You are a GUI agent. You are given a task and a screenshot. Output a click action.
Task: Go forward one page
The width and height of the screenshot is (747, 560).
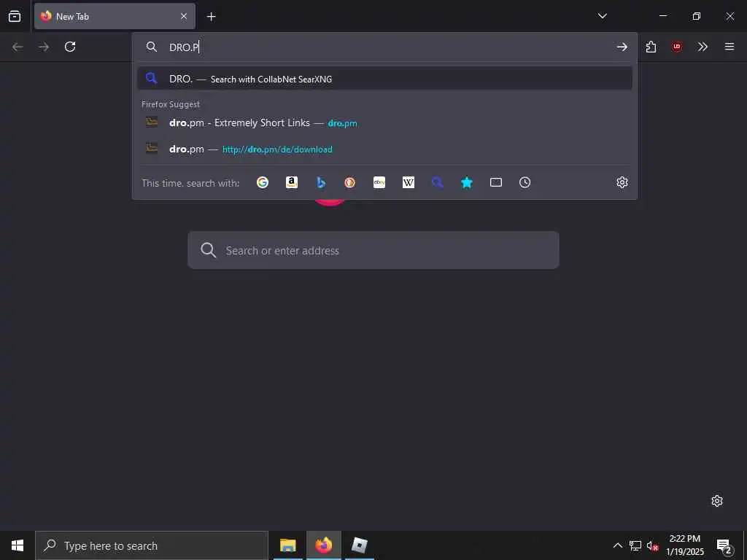click(44, 47)
